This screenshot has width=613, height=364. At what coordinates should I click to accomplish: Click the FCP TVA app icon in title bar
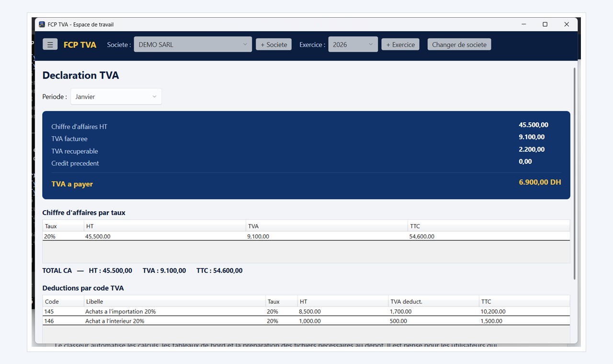coord(42,24)
